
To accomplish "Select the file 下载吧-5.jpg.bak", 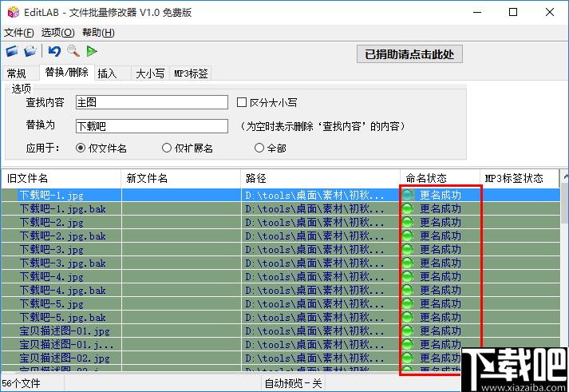I will point(62,317).
